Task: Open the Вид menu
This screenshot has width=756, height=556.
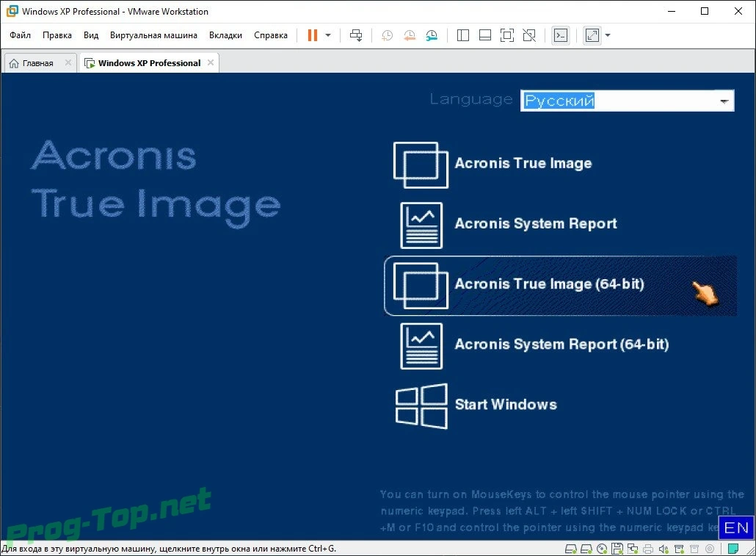Action: (90, 35)
